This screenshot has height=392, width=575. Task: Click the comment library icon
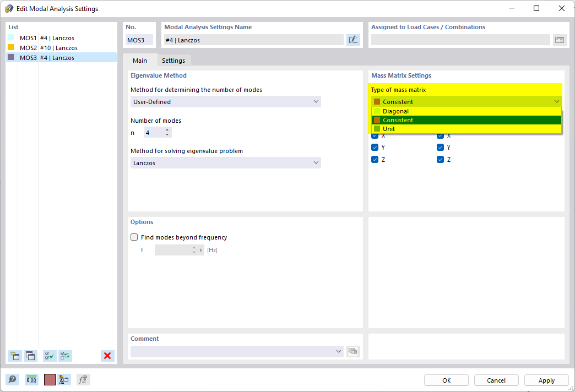tap(353, 351)
